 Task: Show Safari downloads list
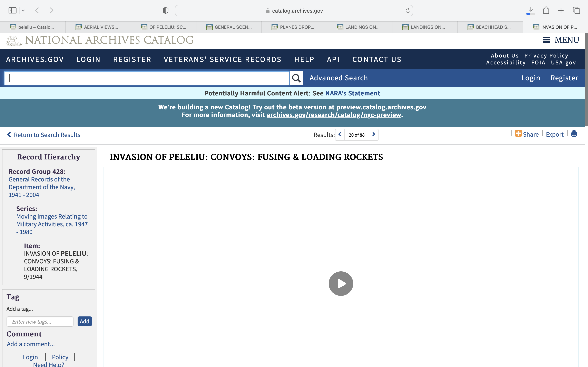click(x=531, y=10)
